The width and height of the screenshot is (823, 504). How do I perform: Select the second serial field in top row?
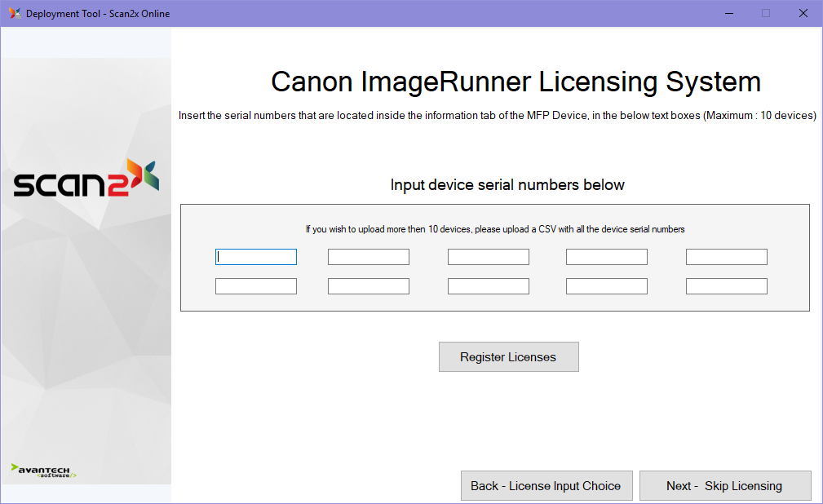point(368,257)
